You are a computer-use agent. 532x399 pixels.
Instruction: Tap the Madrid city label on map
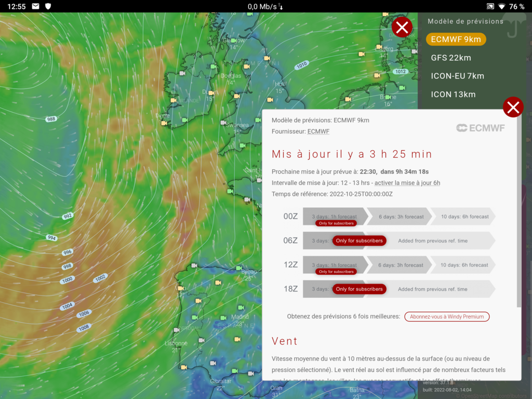coord(240,316)
